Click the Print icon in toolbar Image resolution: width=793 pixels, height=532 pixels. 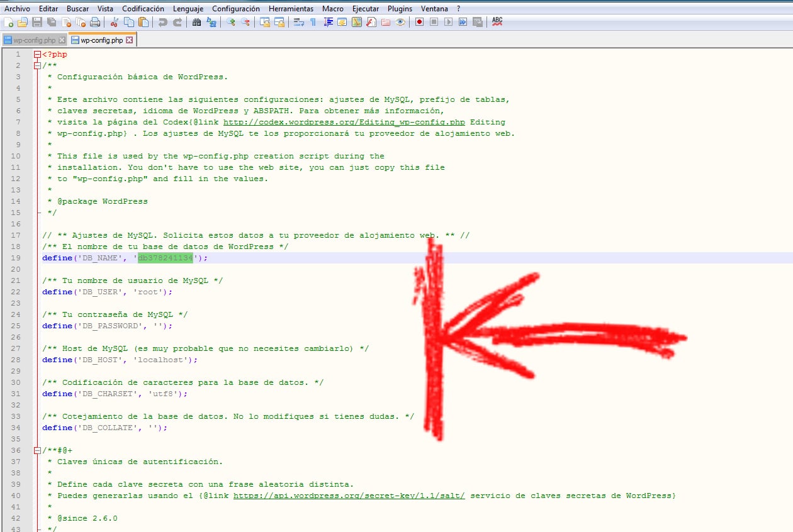tap(95, 22)
